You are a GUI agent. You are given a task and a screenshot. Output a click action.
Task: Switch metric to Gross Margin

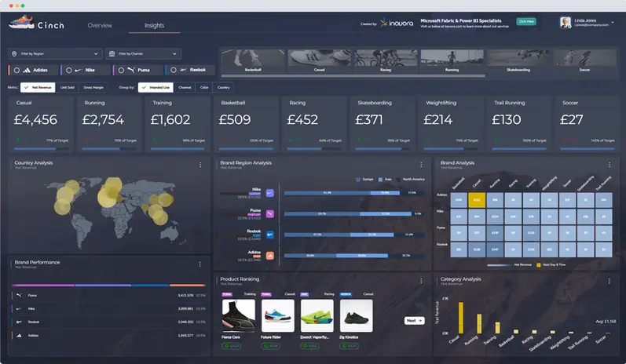[x=93, y=87]
